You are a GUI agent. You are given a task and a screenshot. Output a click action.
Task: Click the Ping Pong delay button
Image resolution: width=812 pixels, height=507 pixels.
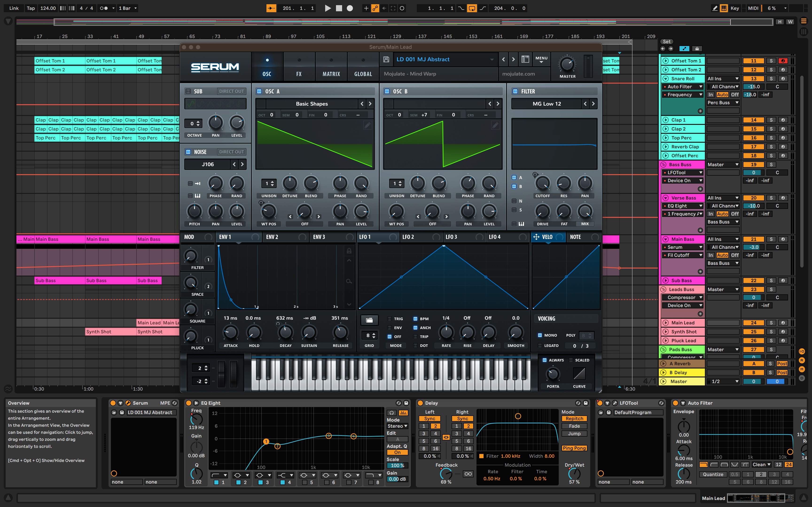tap(574, 448)
